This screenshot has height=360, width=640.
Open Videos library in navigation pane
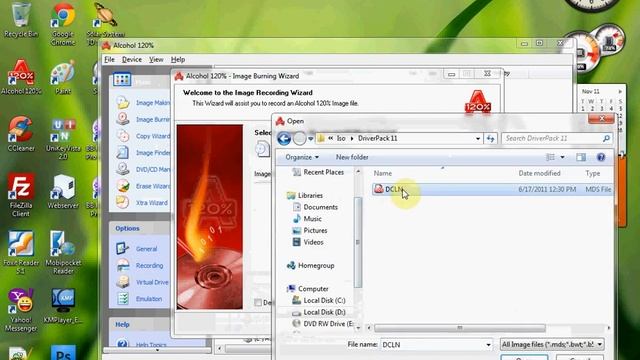pyautogui.click(x=308, y=242)
